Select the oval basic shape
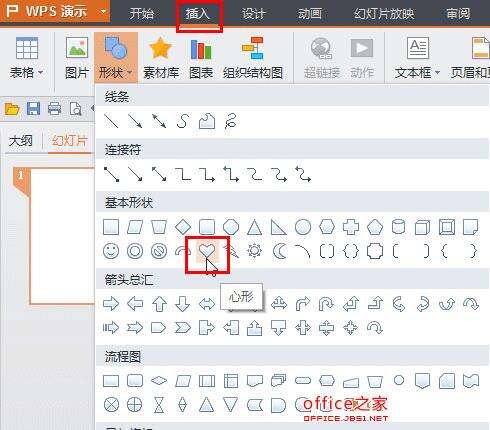Viewport: 490px width, 430px height. pos(303,227)
